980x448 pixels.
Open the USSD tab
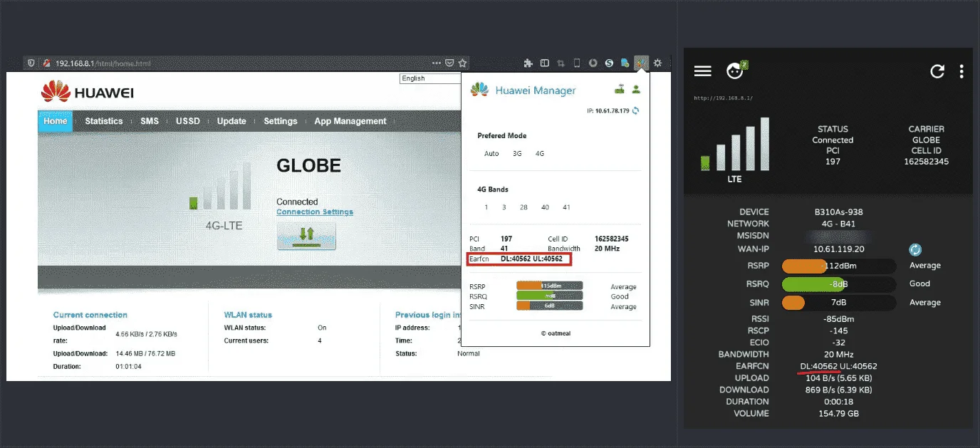pos(188,121)
